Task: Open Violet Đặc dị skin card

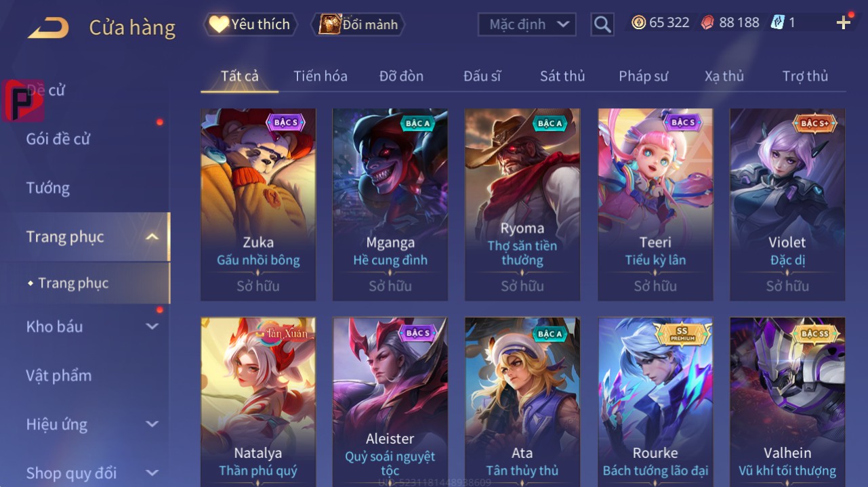Action: coord(787,205)
